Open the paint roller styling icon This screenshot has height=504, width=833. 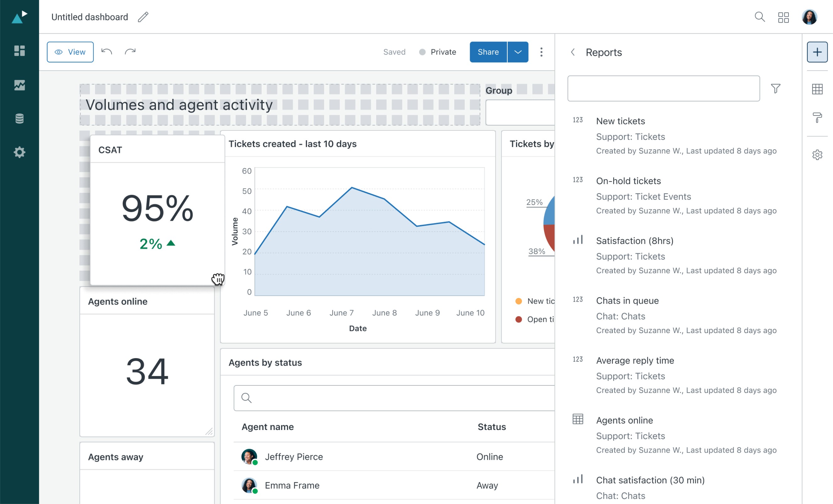pyautogui.click(x=817, y=118)
